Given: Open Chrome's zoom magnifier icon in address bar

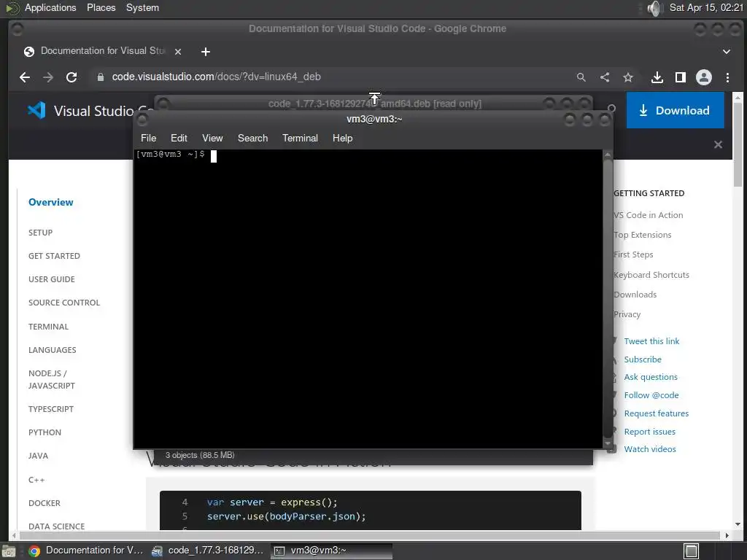Looking at the screenshot, I should (x=581, y=77).
